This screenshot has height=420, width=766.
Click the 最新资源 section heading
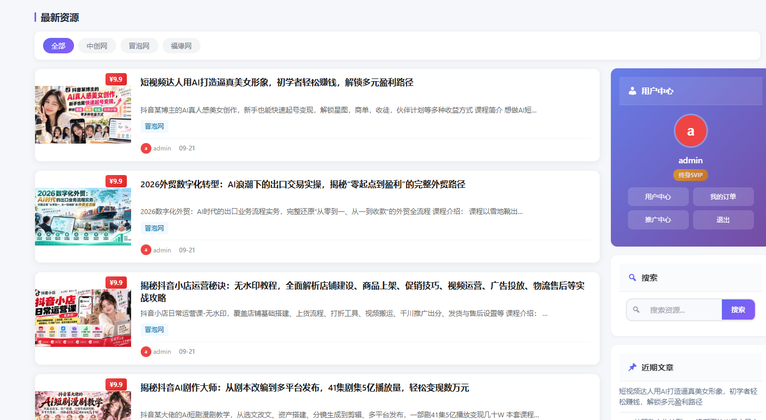tap(60, 18)
